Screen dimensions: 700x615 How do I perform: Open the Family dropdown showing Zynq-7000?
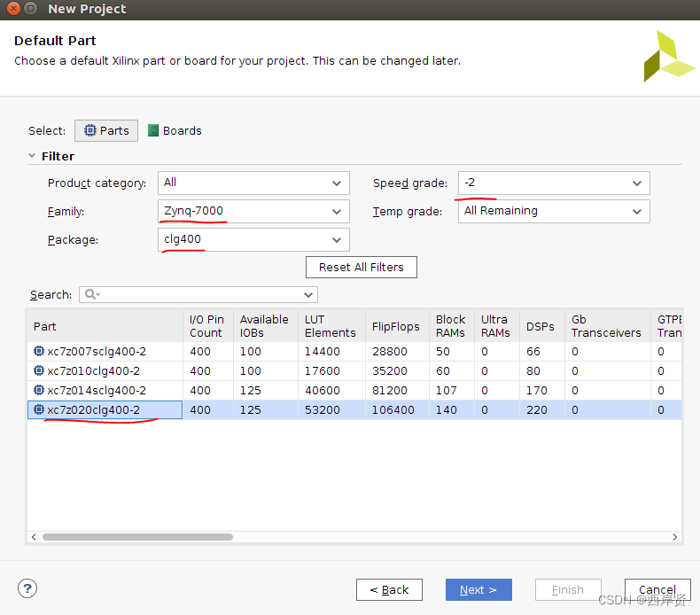click(x=253, y=211)
